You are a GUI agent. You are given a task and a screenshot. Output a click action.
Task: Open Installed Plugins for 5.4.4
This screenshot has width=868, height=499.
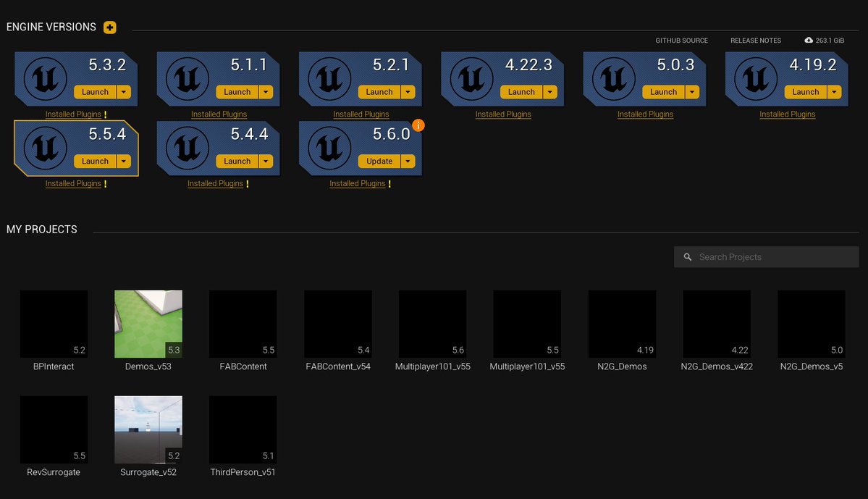pos(215,184)
